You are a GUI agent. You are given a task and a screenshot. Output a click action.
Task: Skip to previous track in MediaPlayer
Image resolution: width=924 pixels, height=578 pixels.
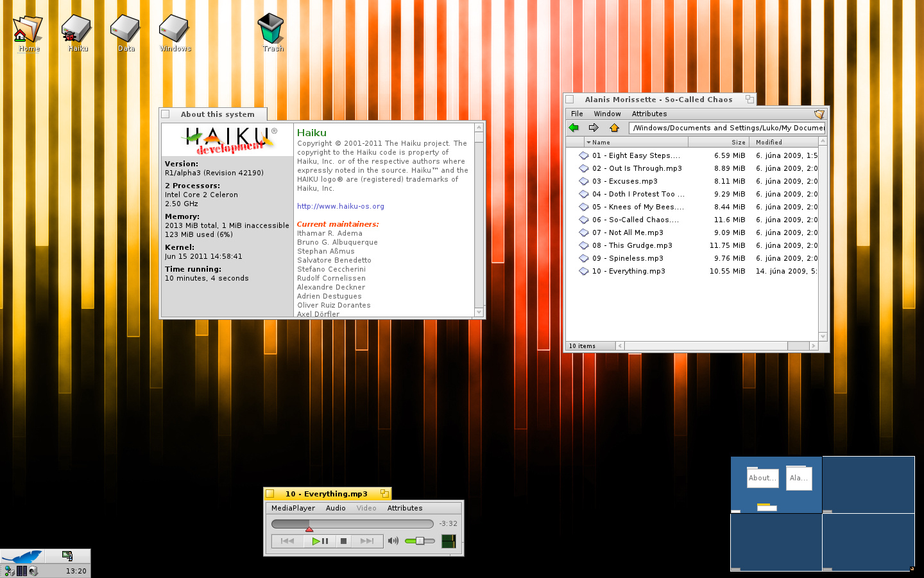287,541
